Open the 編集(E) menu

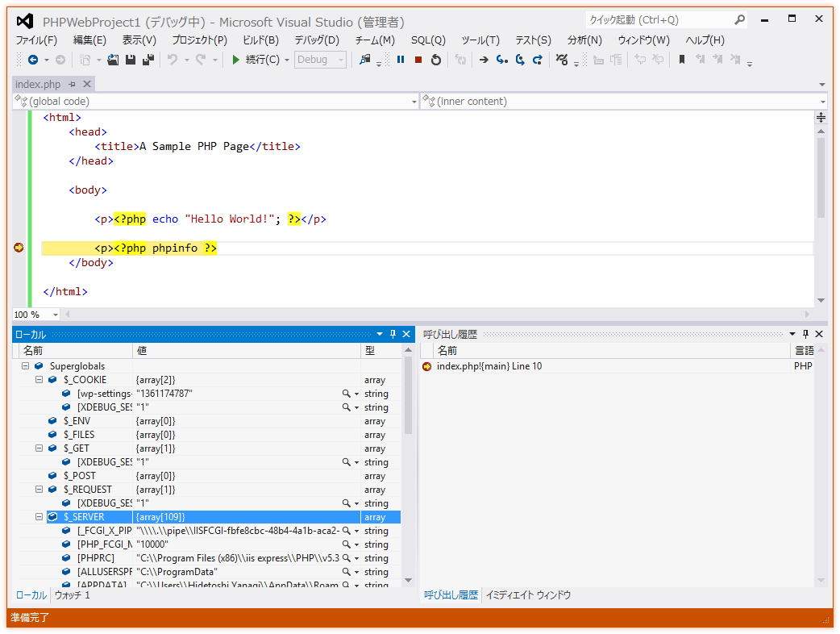click(x=89, y=40)
